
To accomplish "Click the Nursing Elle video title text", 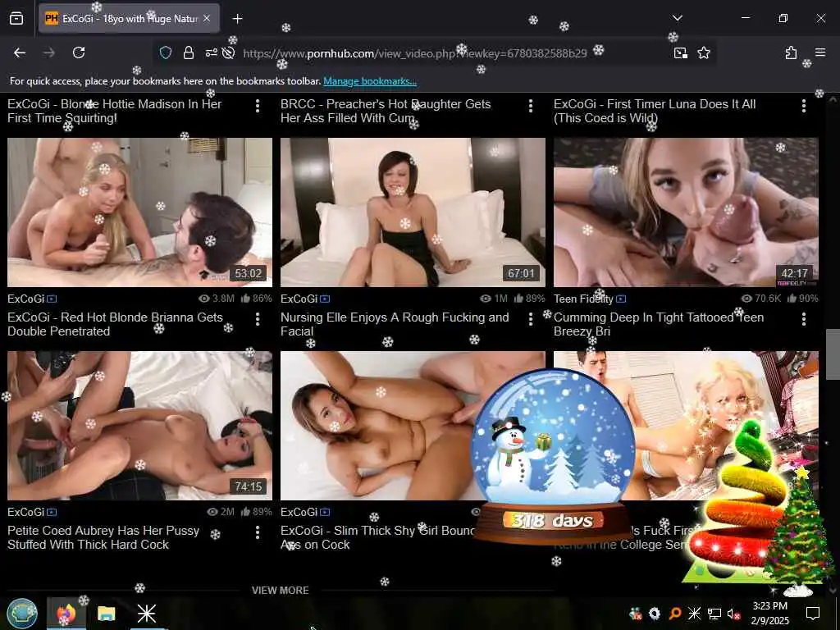I will (x=395, y=324).
